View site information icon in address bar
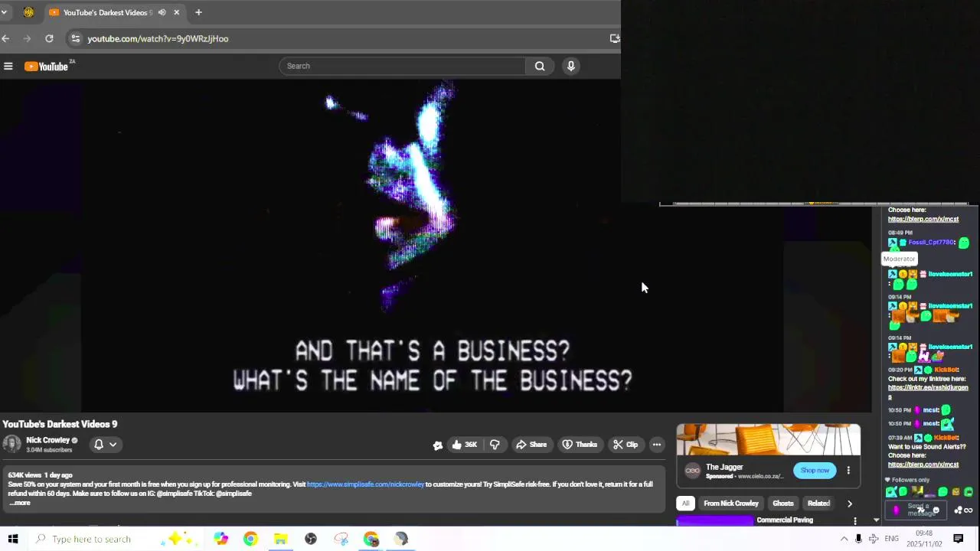This screenshot has height=551, width=980. tap(75, 38)
